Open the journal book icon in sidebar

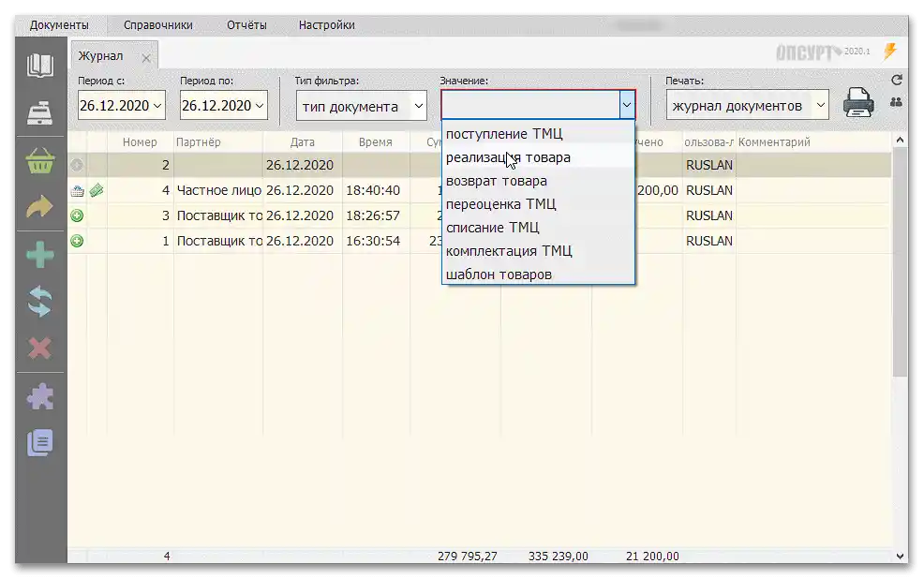pos(40,66)
